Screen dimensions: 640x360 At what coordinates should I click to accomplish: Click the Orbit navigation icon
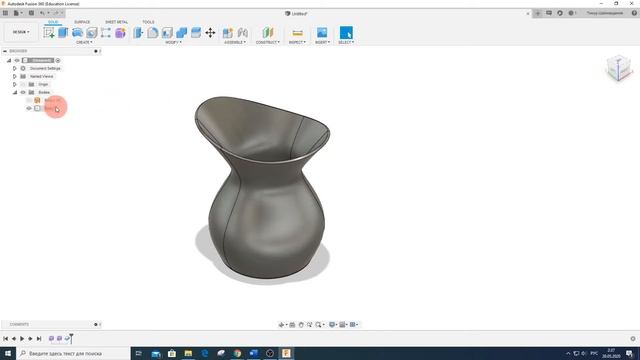[x=281, y=324]
